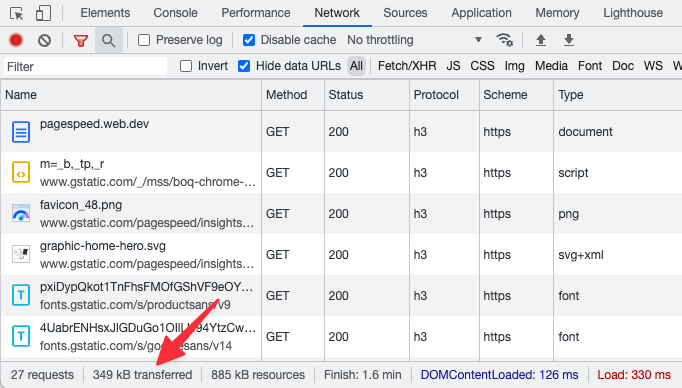Select the All filter type

point(356,66)
